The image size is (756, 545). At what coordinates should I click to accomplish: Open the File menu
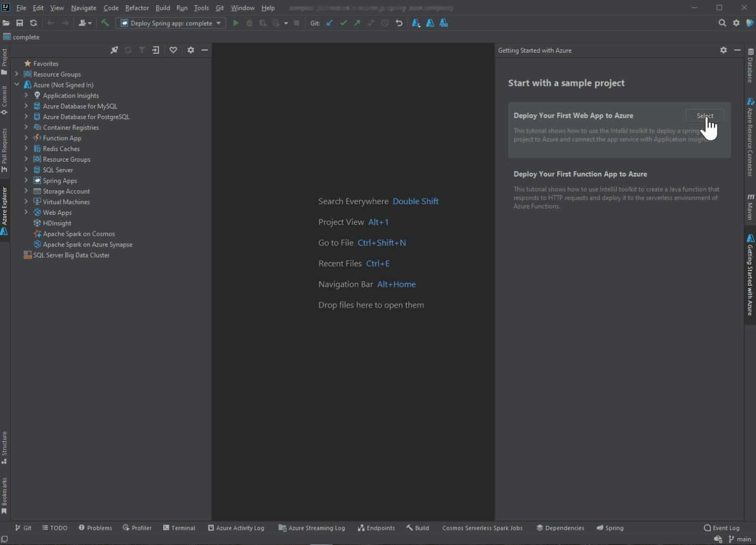[21, 8]
